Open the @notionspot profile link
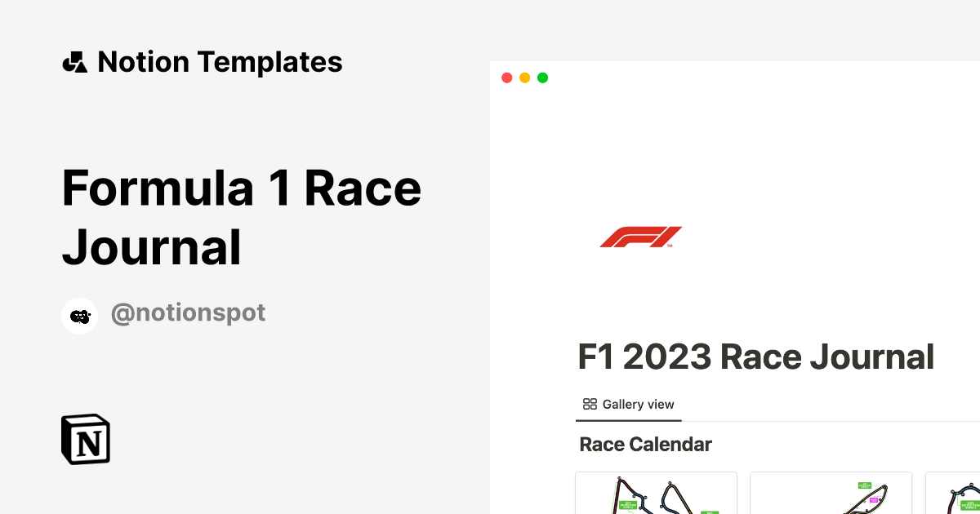980x514 pixels. pyautogui.click(x=188, y=313)
